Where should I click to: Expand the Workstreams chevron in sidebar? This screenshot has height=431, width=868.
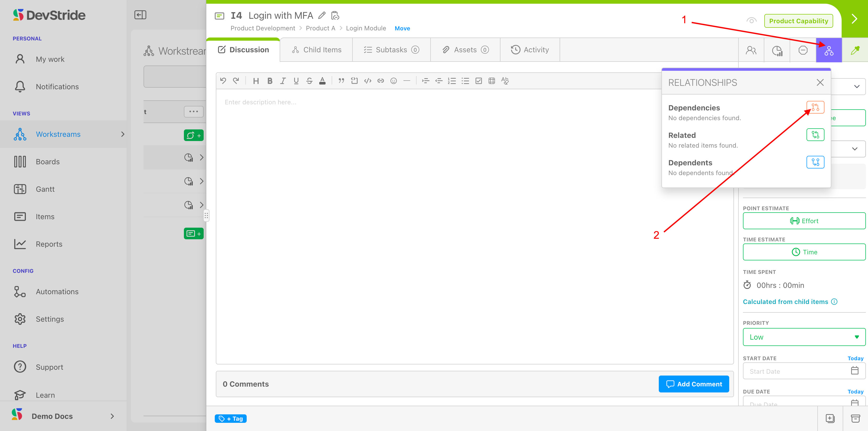123,134
